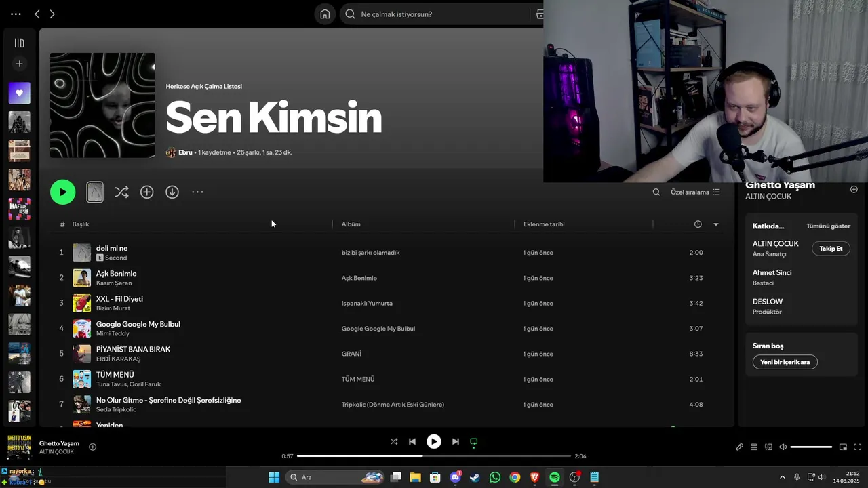Click the Spotify home icon
868x488 pixels.
coord(325,14)
